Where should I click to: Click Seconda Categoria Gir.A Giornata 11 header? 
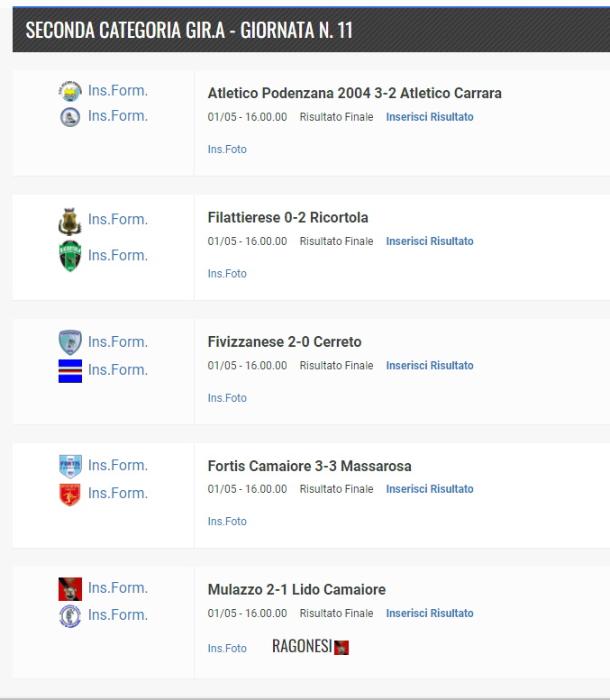tap(189, 31)
